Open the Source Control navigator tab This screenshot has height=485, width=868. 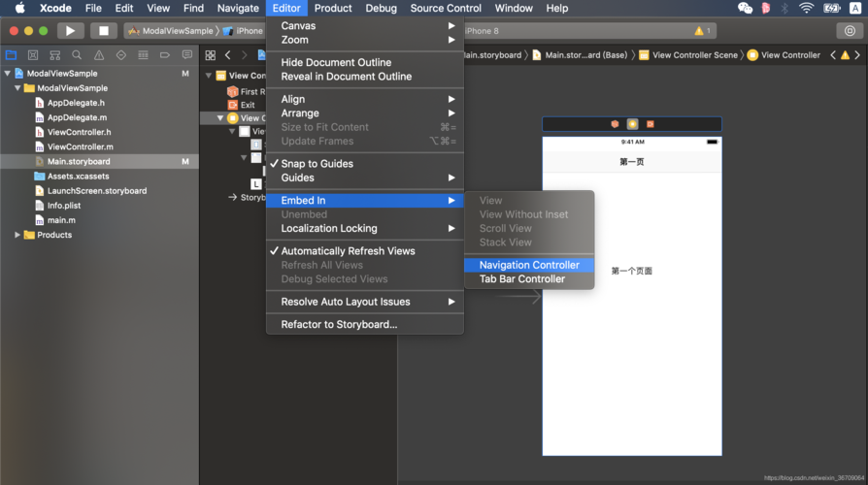pos(33,54)
